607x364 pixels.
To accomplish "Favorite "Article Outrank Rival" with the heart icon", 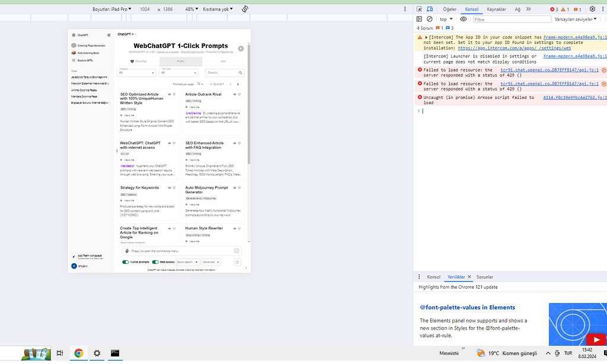I will click(x=239, y=94).
